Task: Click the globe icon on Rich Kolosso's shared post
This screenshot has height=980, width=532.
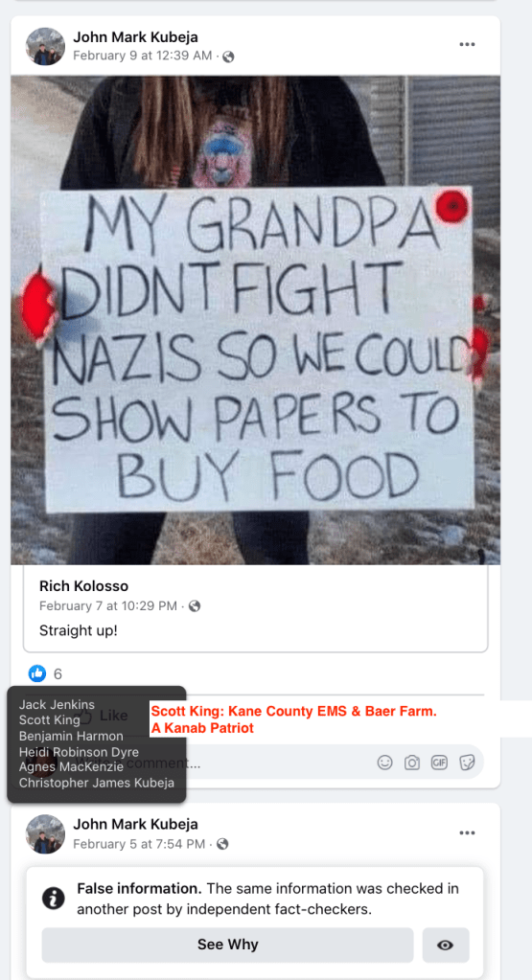Action: pos(195,605)
